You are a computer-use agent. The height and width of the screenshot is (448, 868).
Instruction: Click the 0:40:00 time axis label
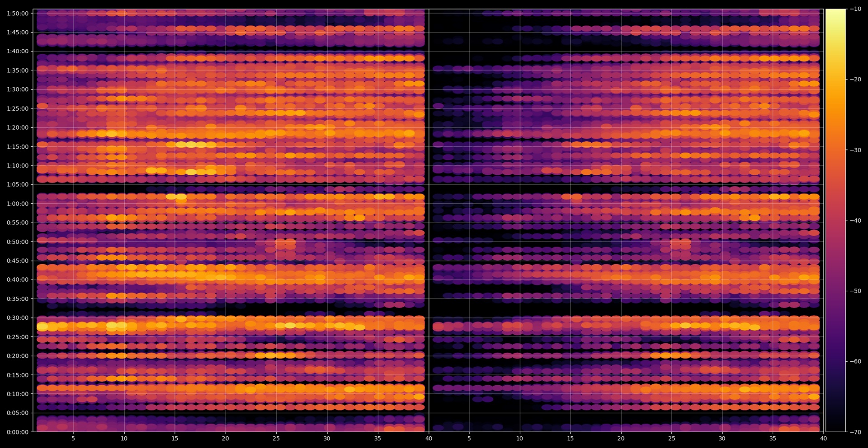(18, 280)
